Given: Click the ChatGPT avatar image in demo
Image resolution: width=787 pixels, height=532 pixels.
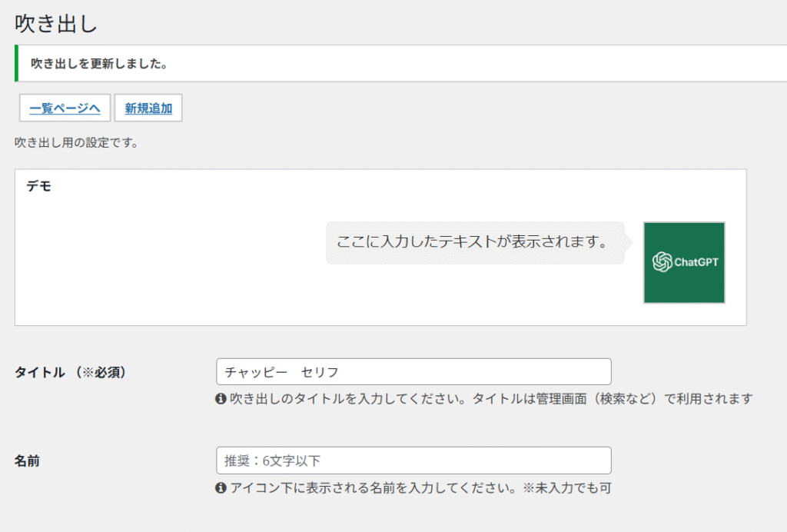Looking at the screenshot, I should point(684,262).
